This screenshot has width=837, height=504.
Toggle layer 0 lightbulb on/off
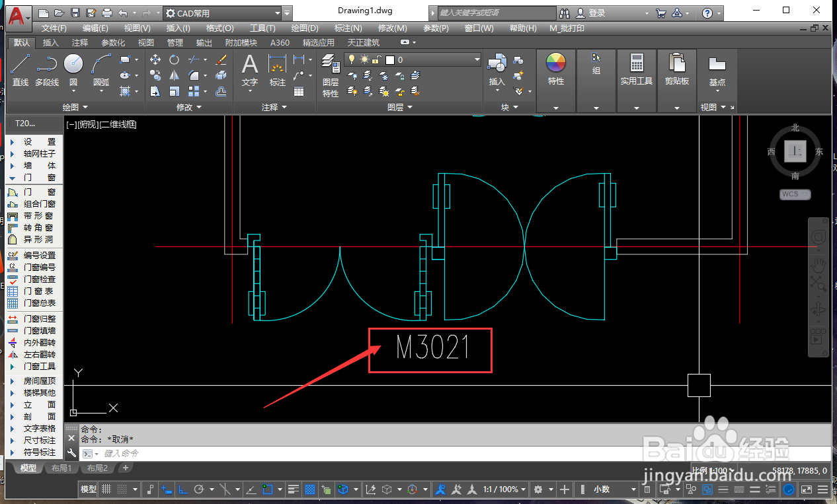(352, 59)
